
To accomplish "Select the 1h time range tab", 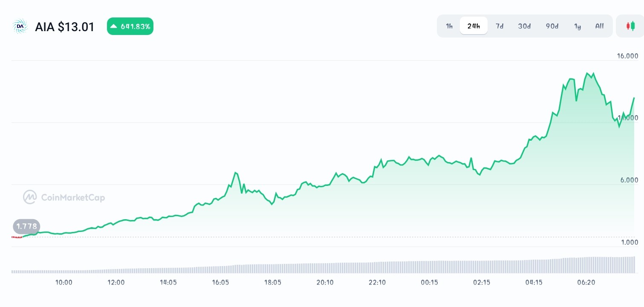I will [449, 26].
